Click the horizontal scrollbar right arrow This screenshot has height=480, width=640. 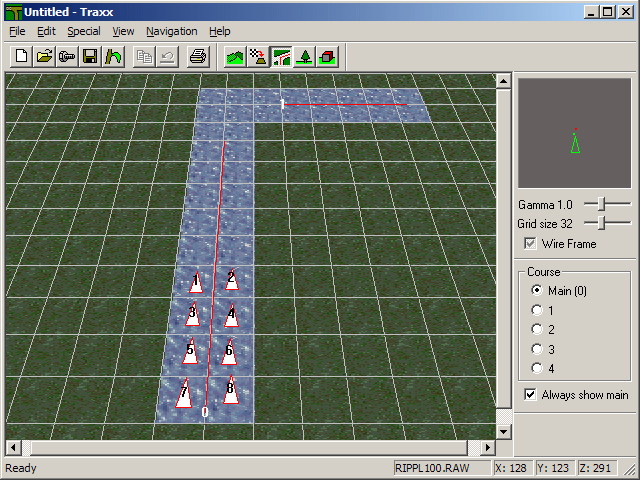tap(489, 447)
